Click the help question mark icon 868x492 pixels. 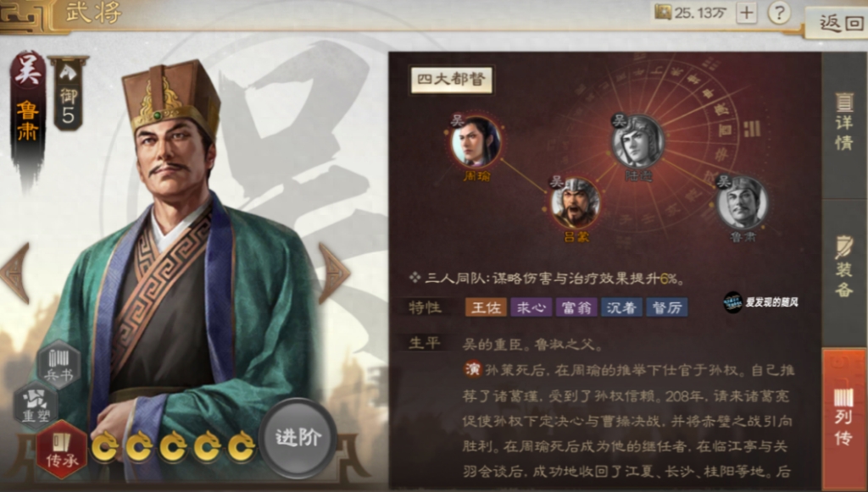[x=779, y=13]
